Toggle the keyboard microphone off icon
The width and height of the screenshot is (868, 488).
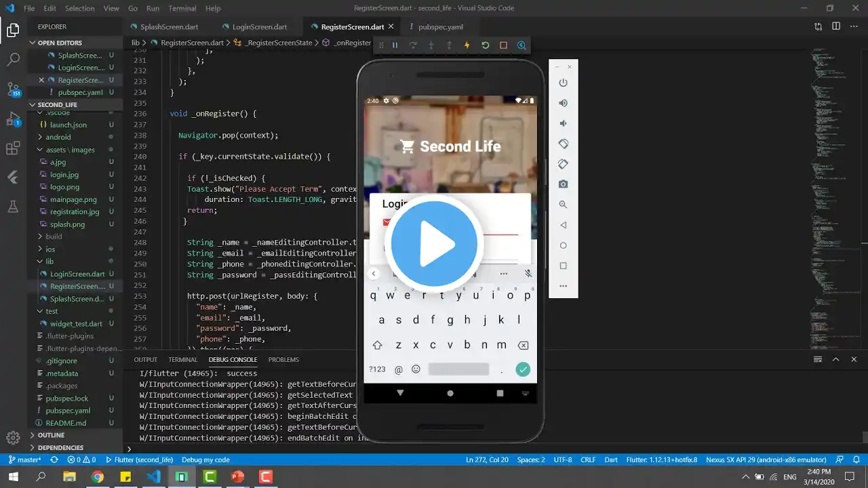tap(528, 274)
